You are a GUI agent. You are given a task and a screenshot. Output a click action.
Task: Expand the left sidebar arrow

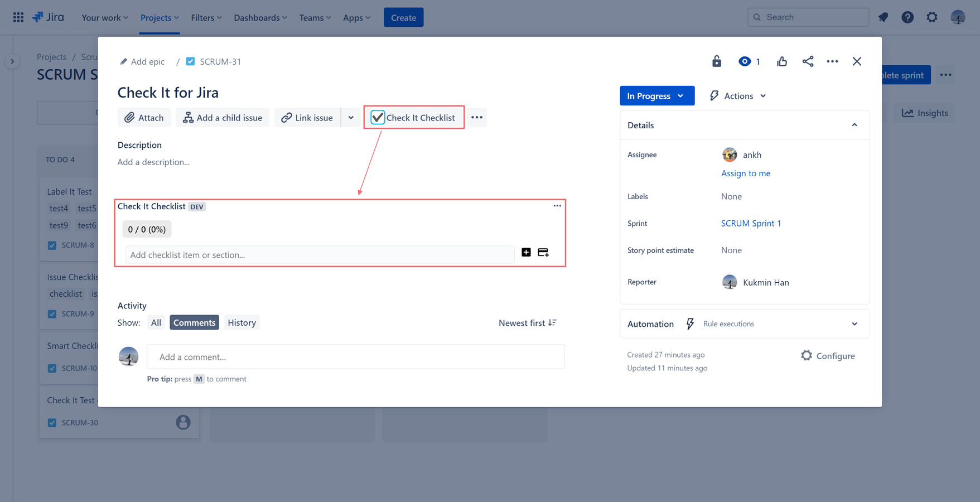point(12,61)
